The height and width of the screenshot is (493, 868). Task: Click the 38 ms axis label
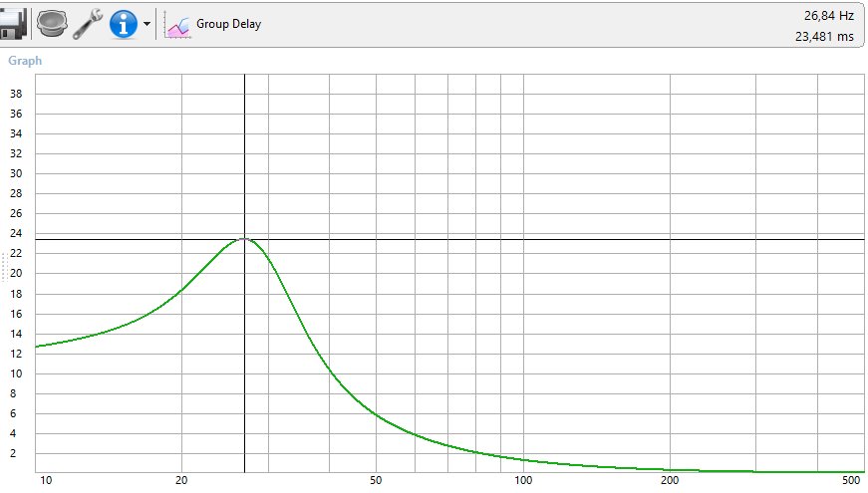click(16, 94)
